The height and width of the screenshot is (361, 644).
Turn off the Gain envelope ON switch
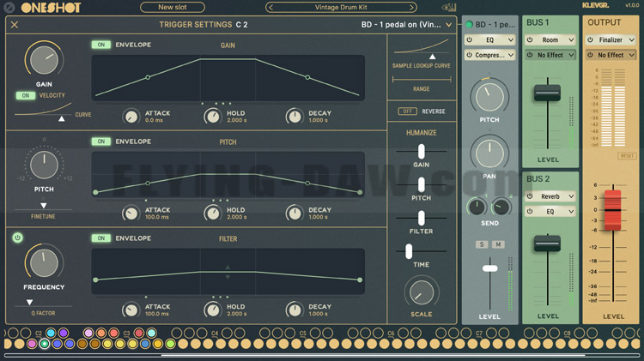101,45
